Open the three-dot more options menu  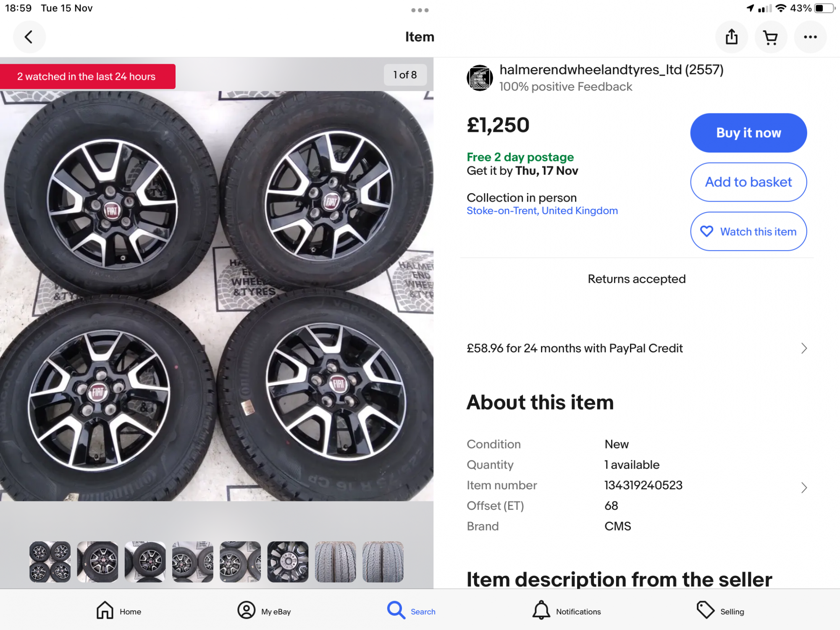pos(810,37)
